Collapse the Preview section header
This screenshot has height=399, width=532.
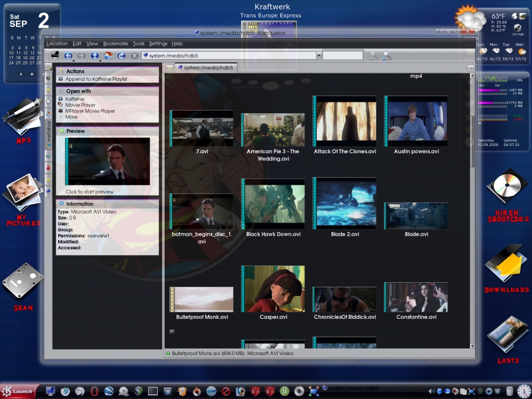(x=107, y=131)
